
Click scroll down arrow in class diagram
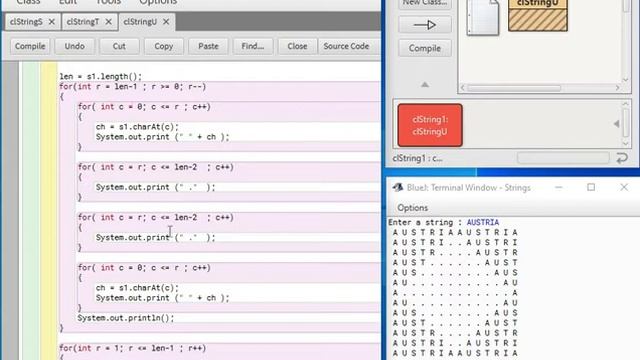[x=626, y=80]
